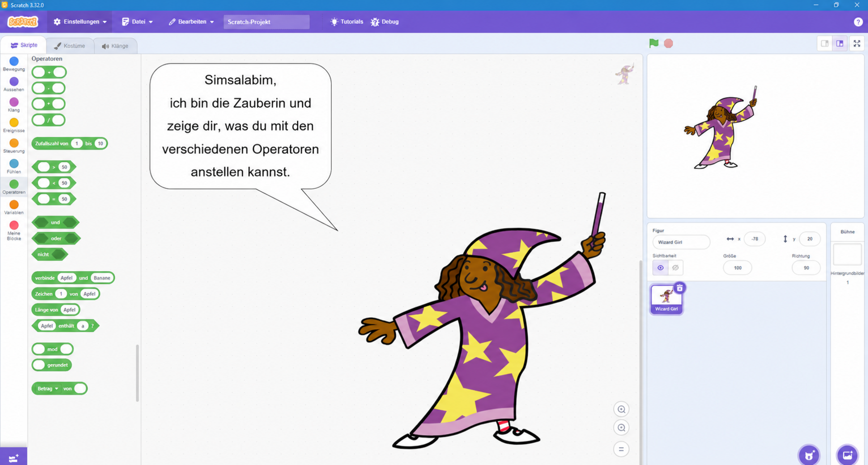Viewport: 868px width, 465px height.
Task: Select the Bewegung block category
Action: point(14,64)
